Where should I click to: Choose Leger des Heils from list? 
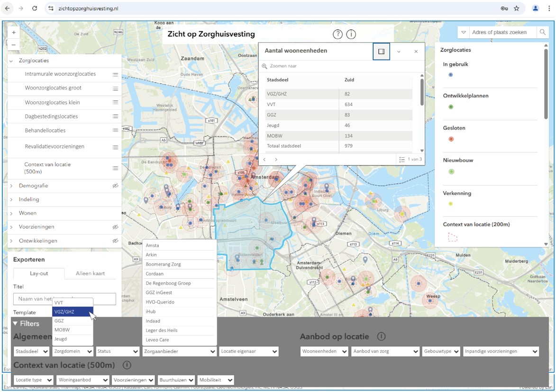[x=180, y=330]
